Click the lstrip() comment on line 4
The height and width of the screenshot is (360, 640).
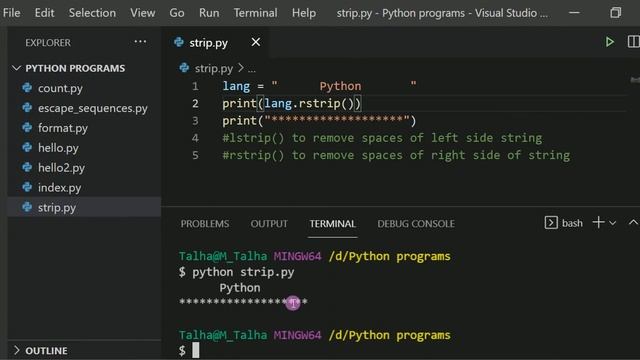pos(382,138)
